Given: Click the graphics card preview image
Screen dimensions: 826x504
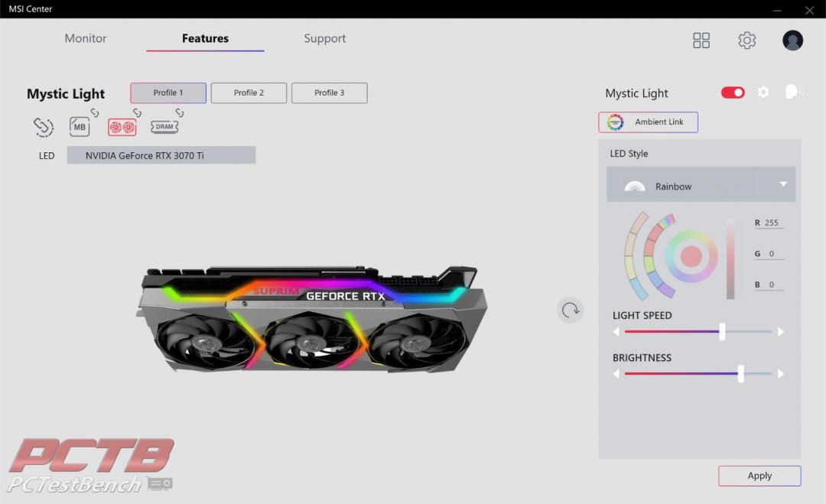Looking at the screenshot, I should pyautogui.click(x=312, y=320).
